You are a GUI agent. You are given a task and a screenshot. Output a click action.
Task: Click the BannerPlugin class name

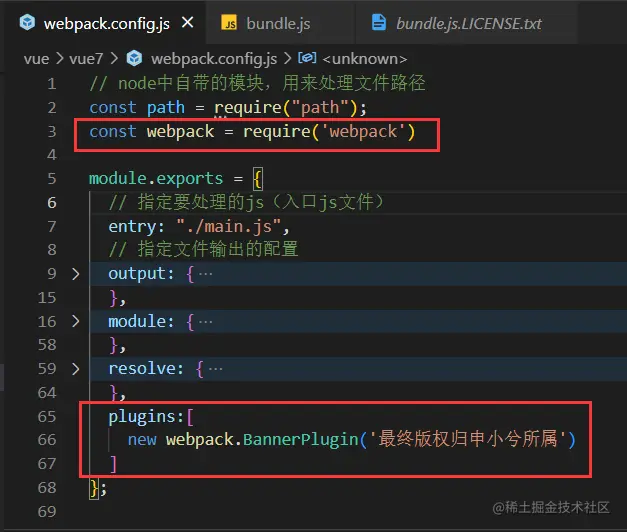click(x=300, y=440)
